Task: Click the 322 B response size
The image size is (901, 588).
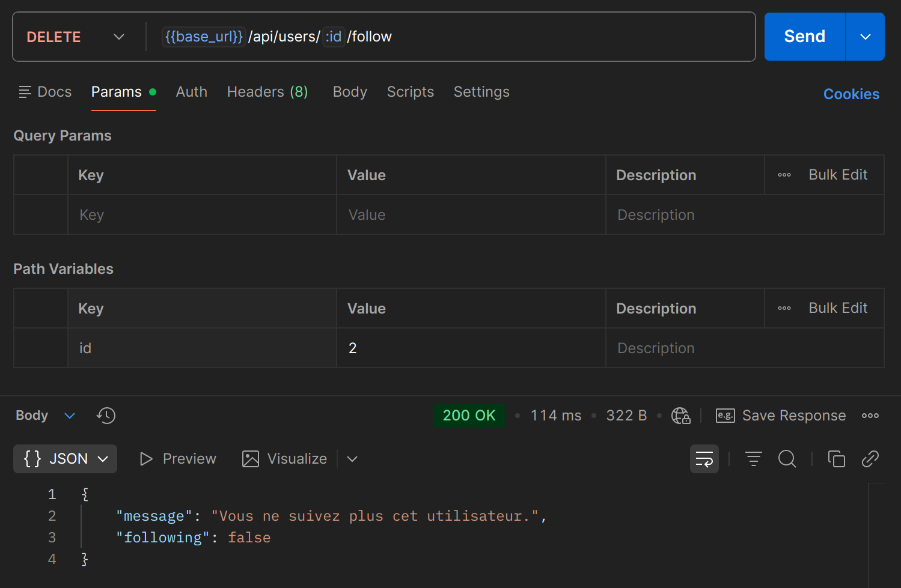Action: click(x=626, y=416)
